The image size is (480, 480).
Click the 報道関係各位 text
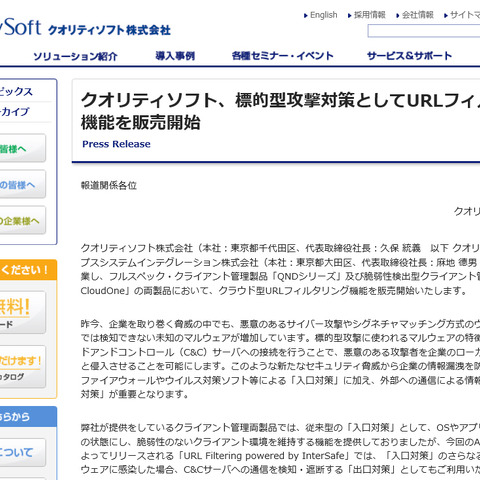point(109,185)
